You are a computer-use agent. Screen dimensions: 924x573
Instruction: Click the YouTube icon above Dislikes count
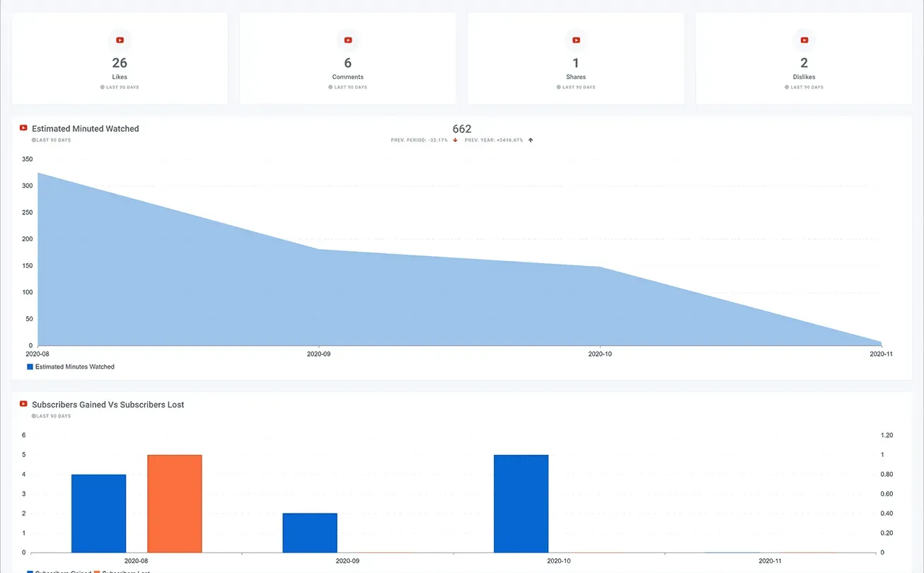(804, 40)
